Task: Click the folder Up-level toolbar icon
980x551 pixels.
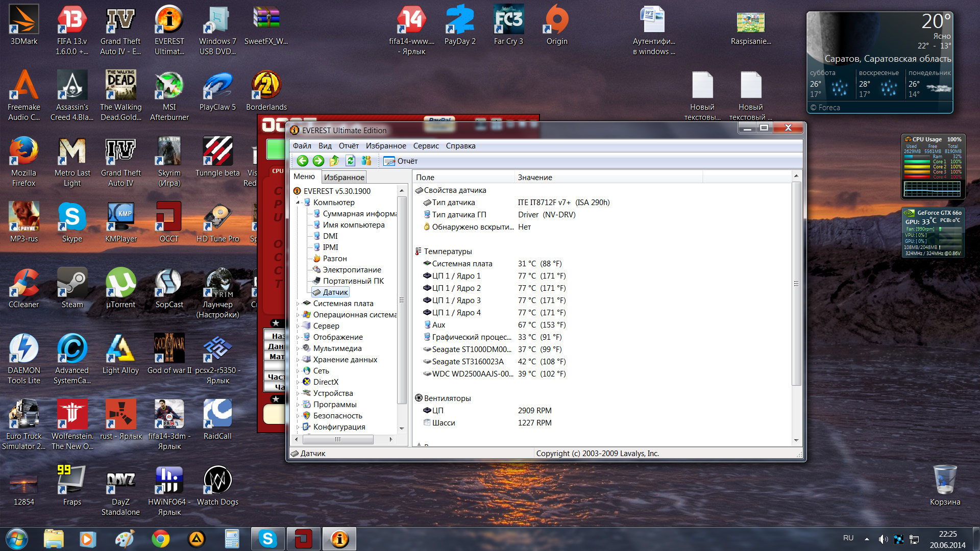Action: point(334,161)
